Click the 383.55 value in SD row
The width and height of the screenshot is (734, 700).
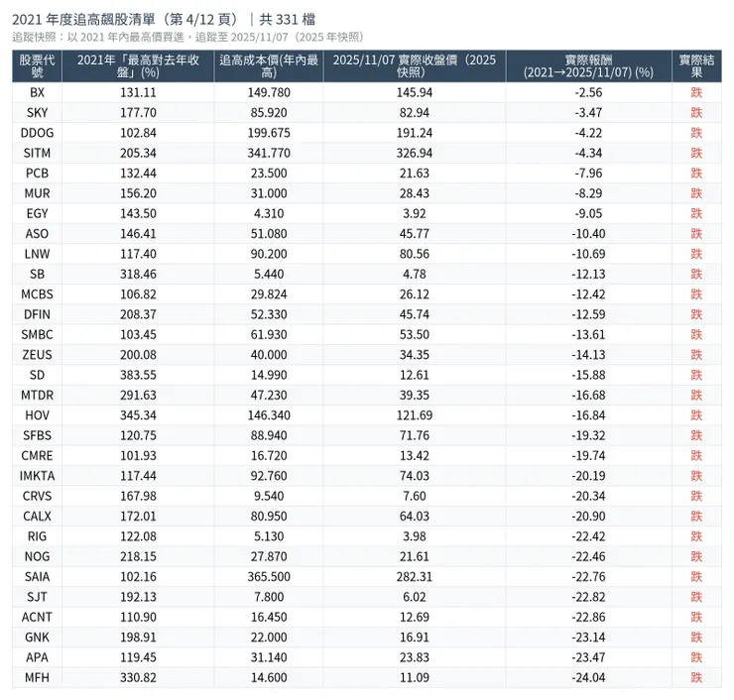[x=138, y=375]
